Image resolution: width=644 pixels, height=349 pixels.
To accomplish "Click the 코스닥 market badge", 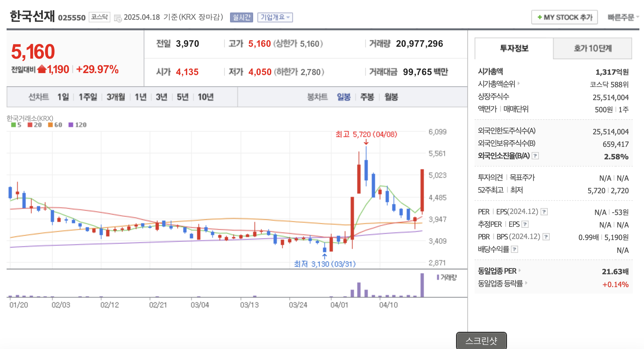I will pyautogui.click(x=100, y=17).
